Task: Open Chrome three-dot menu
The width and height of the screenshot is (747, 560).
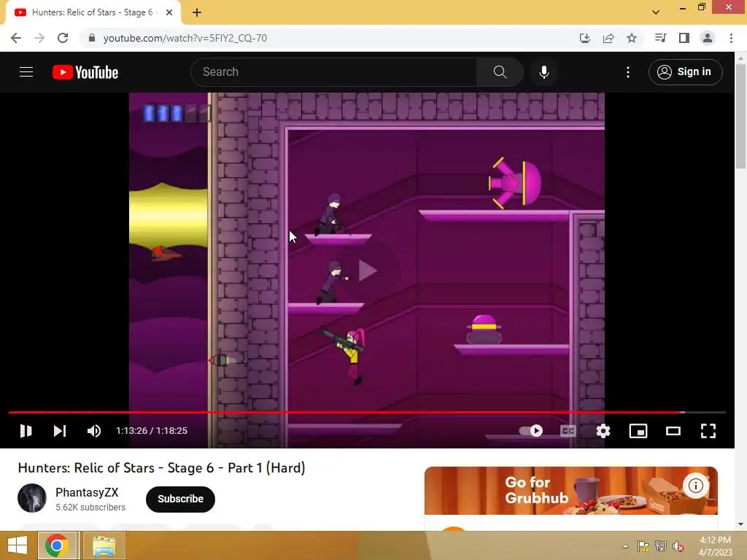Action: [731, 38]
